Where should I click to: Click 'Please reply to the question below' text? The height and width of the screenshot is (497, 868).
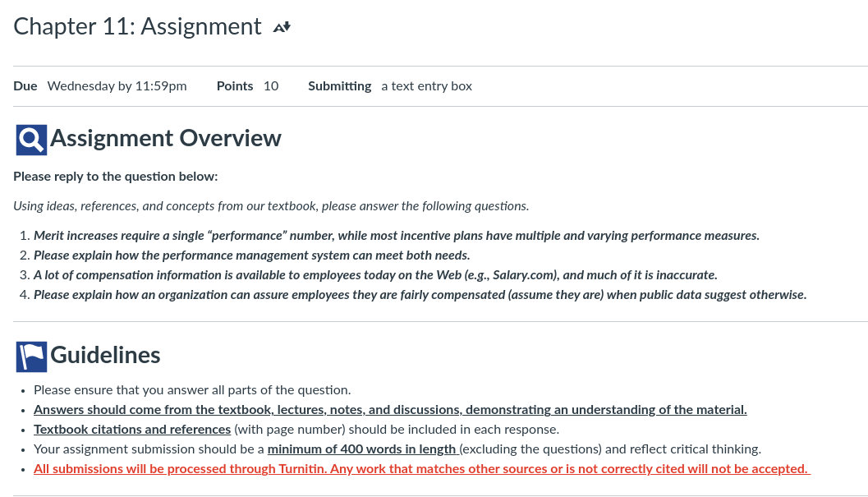[116, 176]
